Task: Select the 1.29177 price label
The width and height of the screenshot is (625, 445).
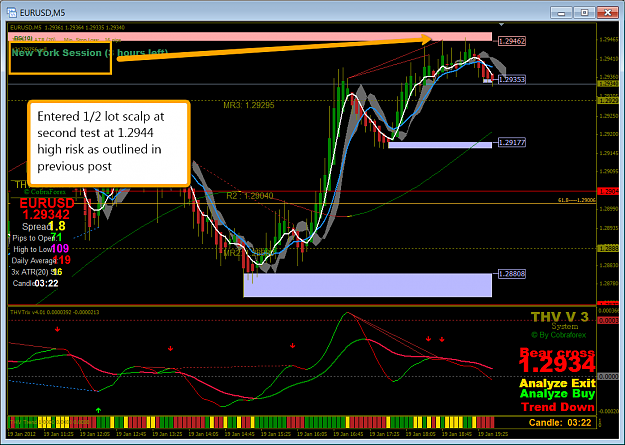Action: click(x=512, y=142)
